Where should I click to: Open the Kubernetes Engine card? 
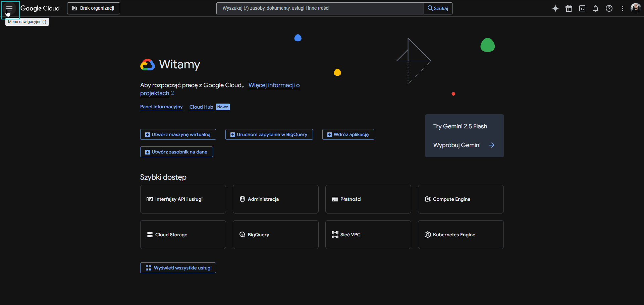point(461,234)
